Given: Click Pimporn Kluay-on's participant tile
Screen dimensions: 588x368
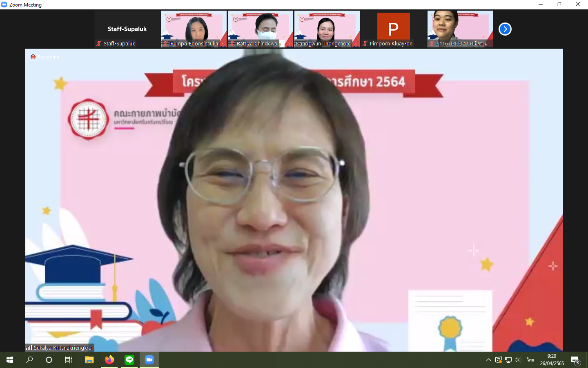Looking at the screenshot, I should tap(393, 29).
